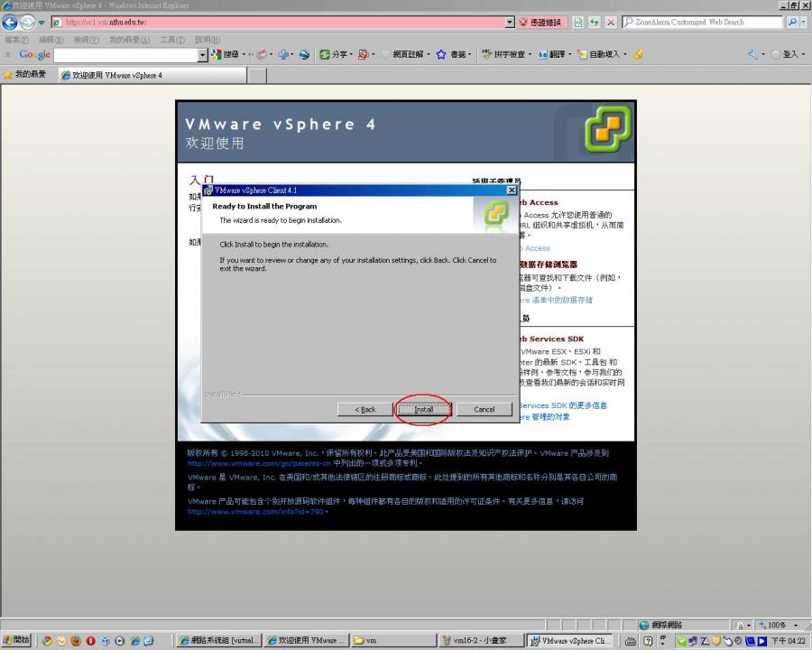
Task: Click the ZoneAlarm search magnifier icon
Action: tap(793, 22)
